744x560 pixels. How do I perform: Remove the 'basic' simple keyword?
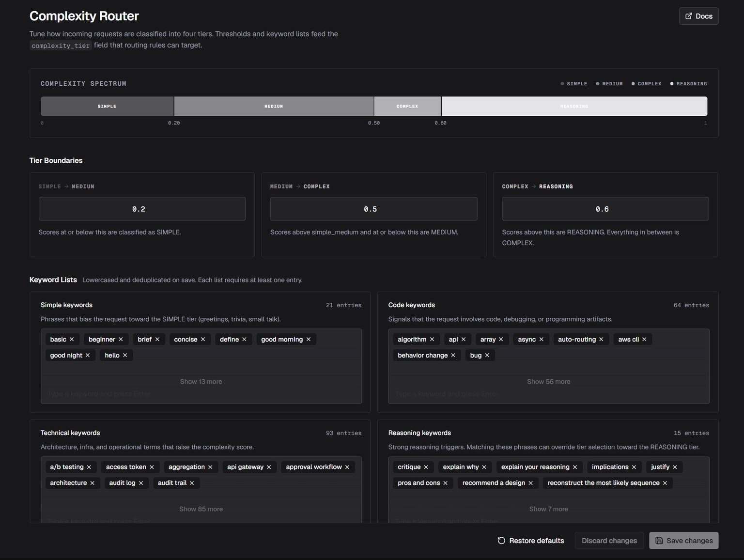pos(72,340)
